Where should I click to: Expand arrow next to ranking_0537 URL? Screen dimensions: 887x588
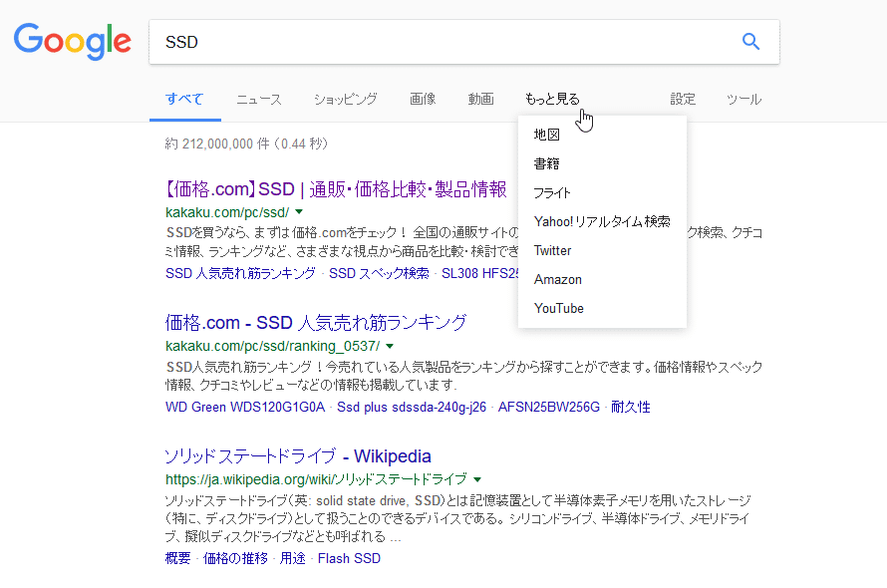(390, 346)
